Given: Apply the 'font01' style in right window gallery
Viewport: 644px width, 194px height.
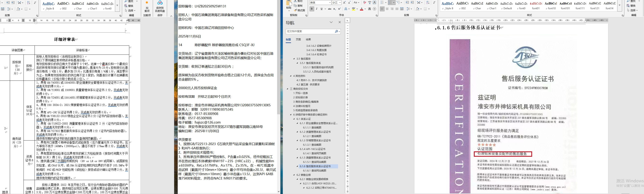Looking at the screenshot, I should click(536, 5).
